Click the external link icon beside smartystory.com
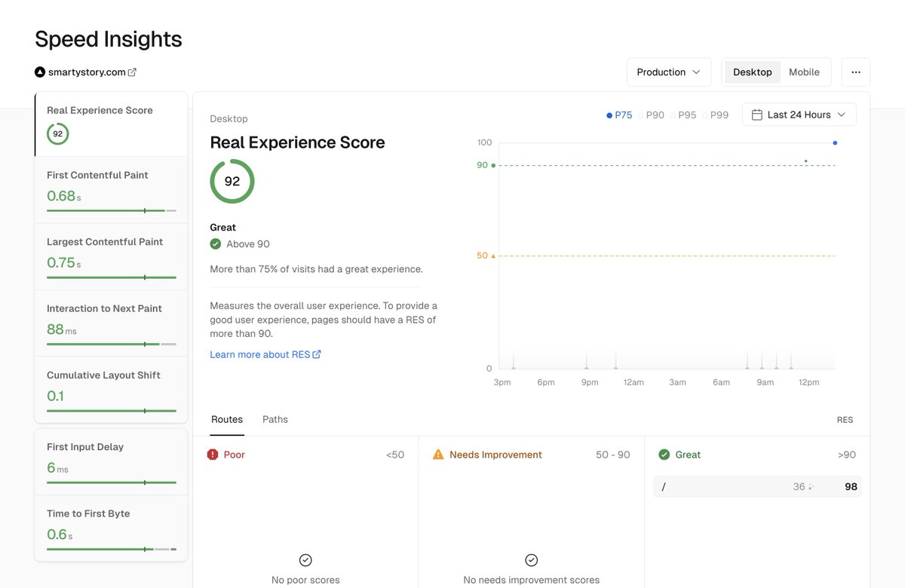This screenshot has height=588, width=905. click(132, 72)
